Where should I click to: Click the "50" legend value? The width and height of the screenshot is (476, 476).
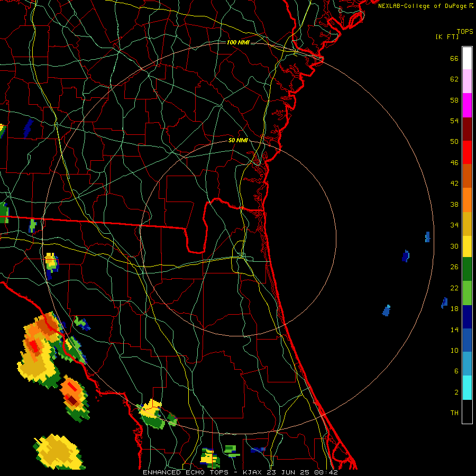point(454,142)
